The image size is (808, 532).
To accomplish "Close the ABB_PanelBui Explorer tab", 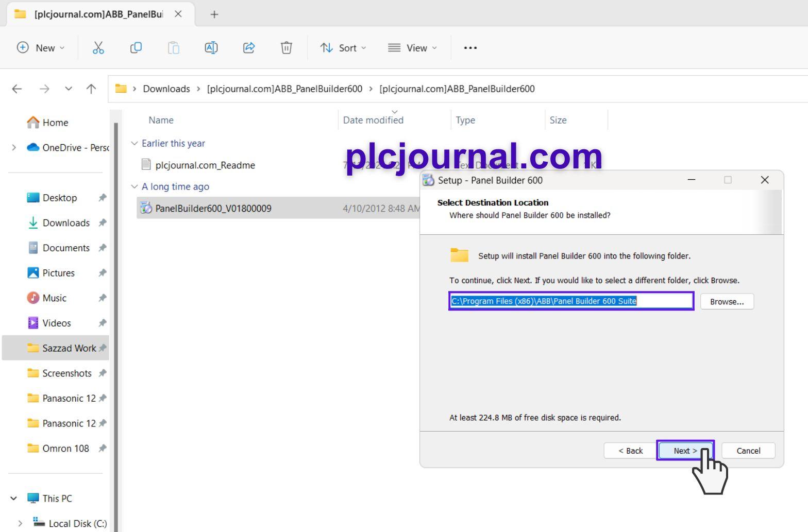I will click(178, 14).
